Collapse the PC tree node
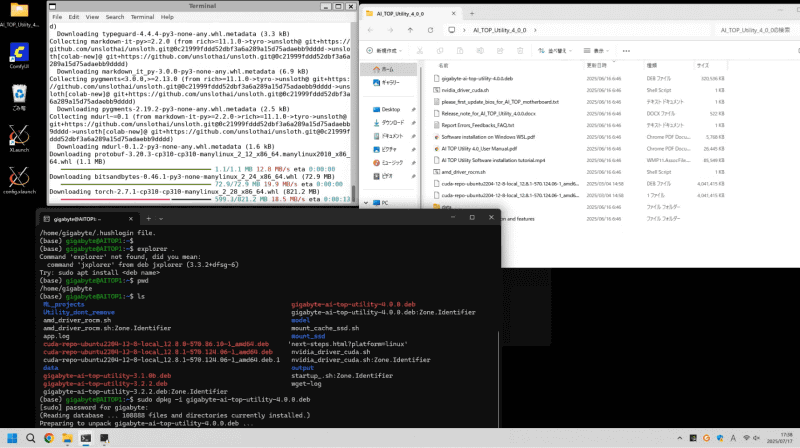This screenshot has height=448, width=800. click(366, 203)
